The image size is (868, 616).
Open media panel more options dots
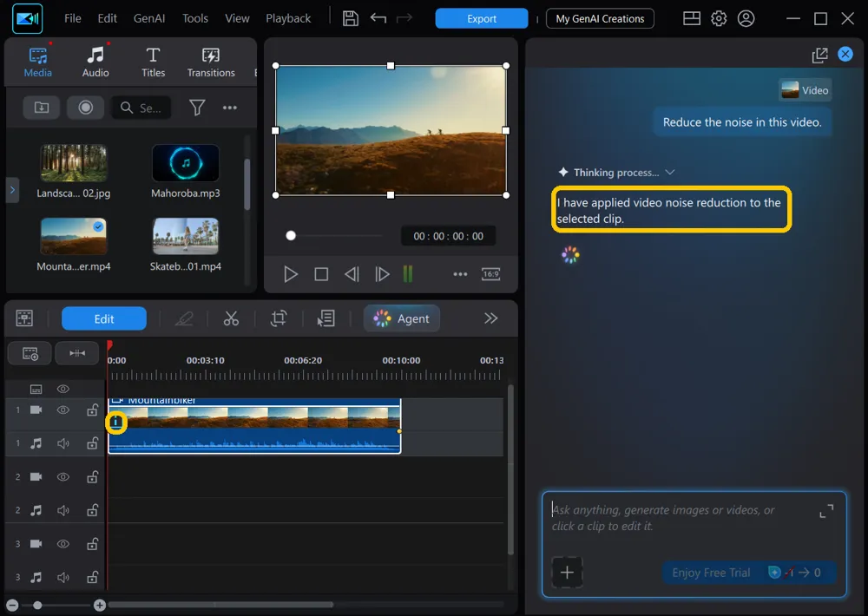(230, 108)
